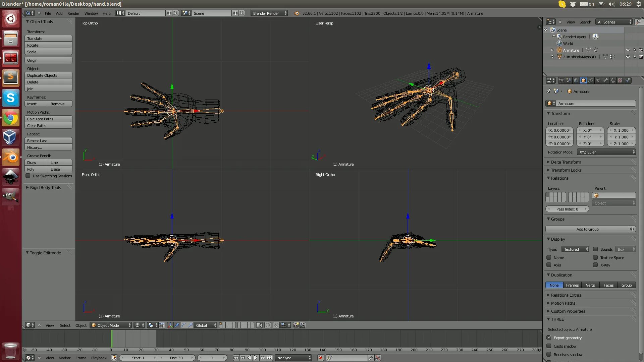Open the Armature data tab stick-figure icon

(598, 80)
